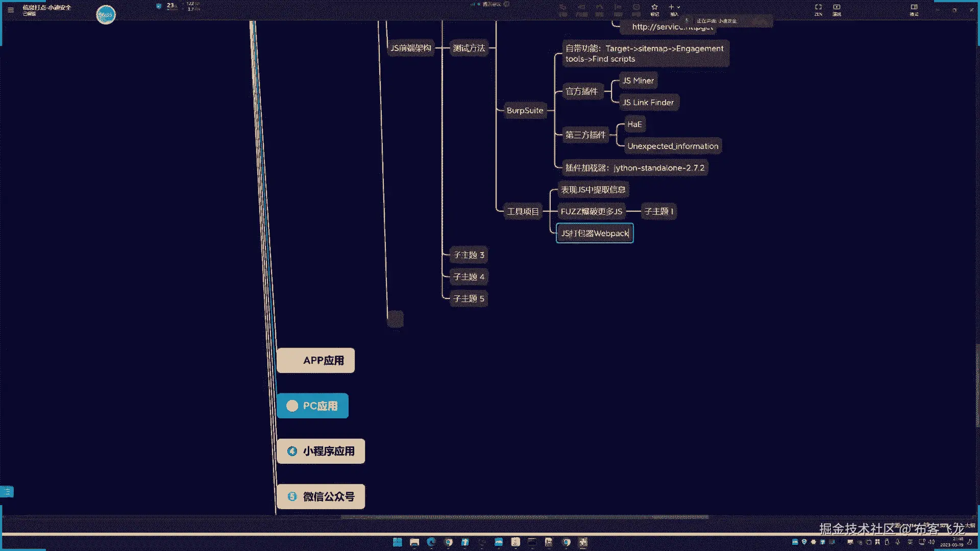Toggle outline view icon at bottom left
The image size is (980, 551).
[x=7, y=492]
